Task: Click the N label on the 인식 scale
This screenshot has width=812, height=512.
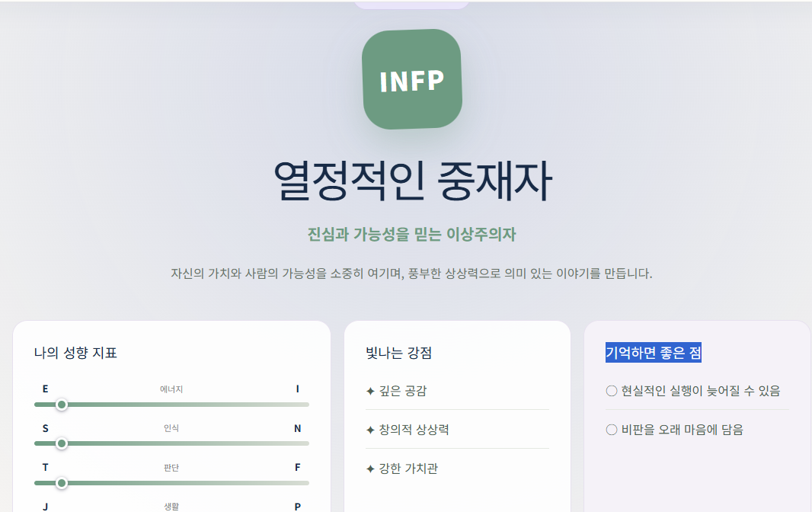Action: 297,428
